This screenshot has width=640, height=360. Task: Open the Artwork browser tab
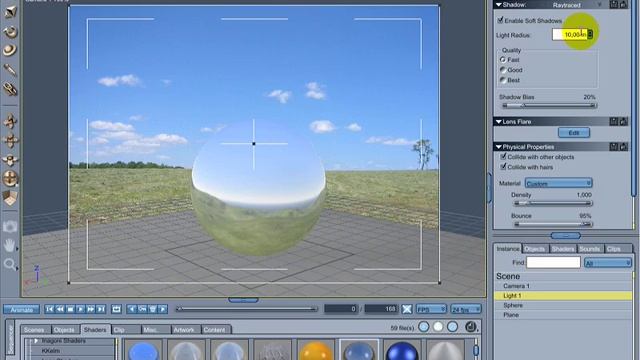(184, 330)
